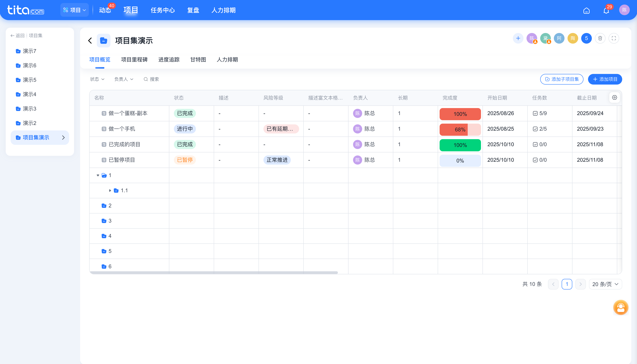Open the customer service floating icon
This screenshot has height=364, width=637.
[620, 307]
